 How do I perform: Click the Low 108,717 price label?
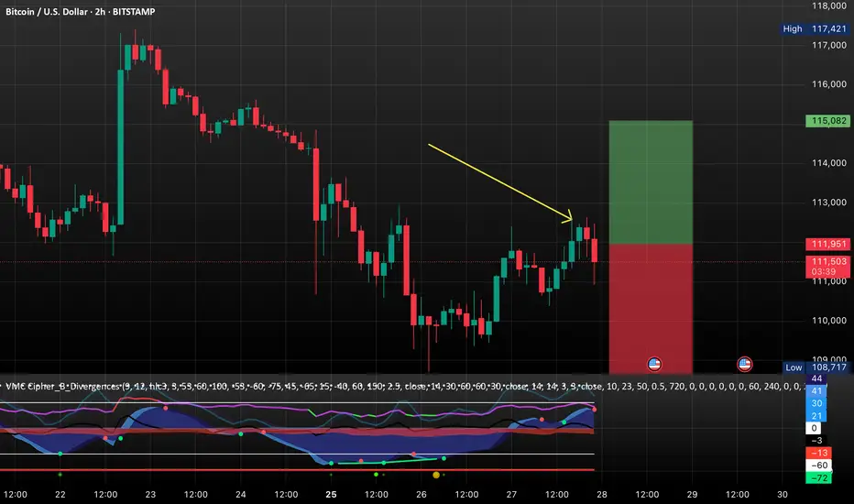coord(816,367)
